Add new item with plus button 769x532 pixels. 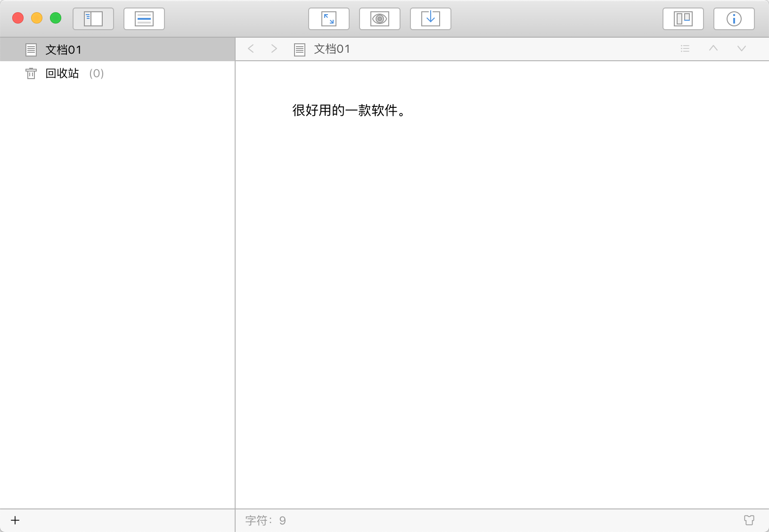tap(15, 520)
